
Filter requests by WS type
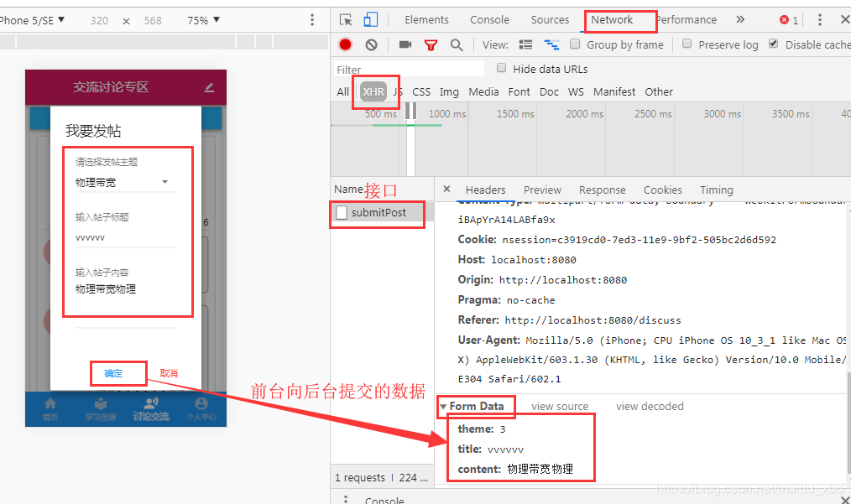click(x=576, y=91)
